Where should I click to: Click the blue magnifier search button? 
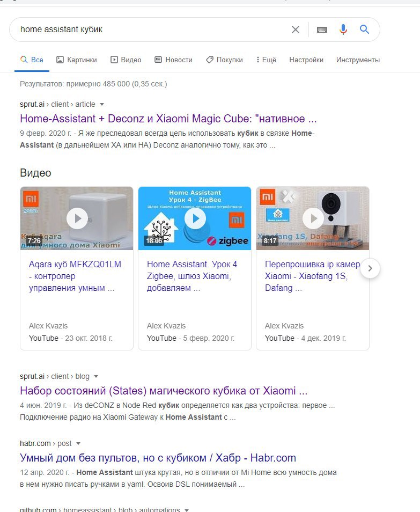[364, 30]
